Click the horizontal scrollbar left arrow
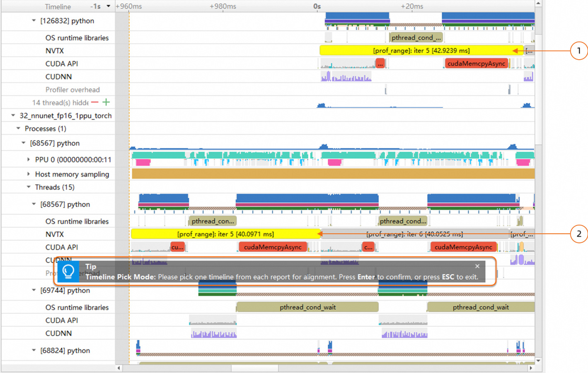 pos(119,368)
